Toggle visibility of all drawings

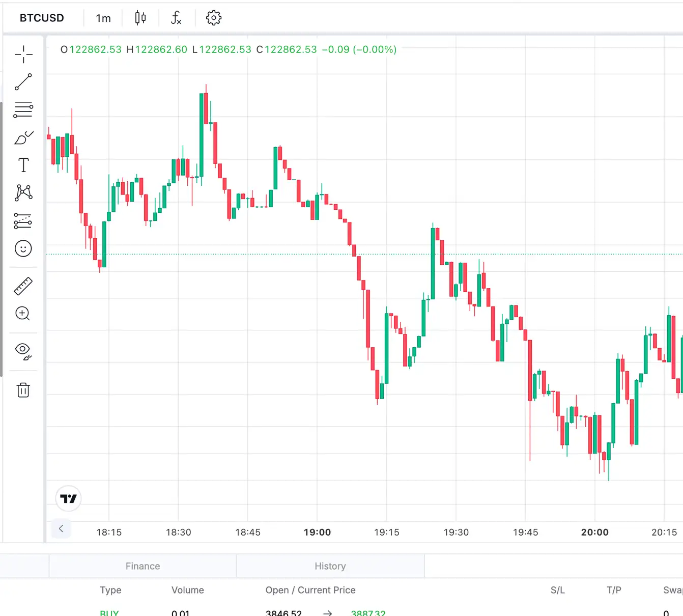point(23,351)
